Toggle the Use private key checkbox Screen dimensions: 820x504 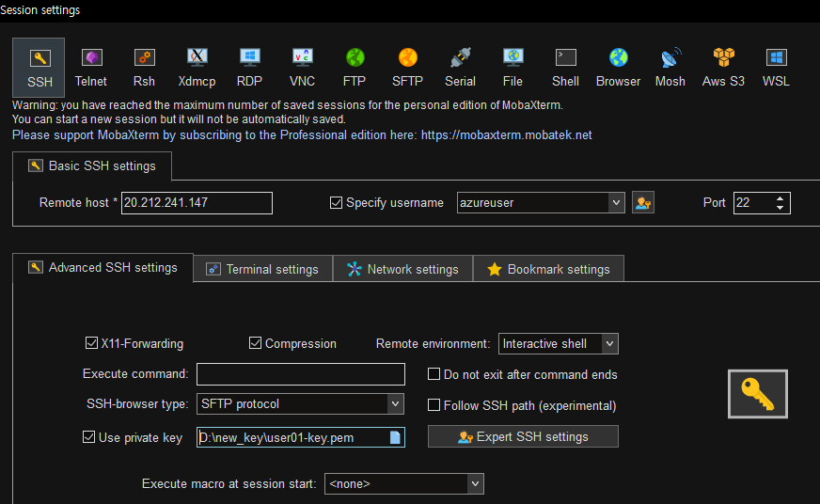pyautogui.click(x=89, y=437)
